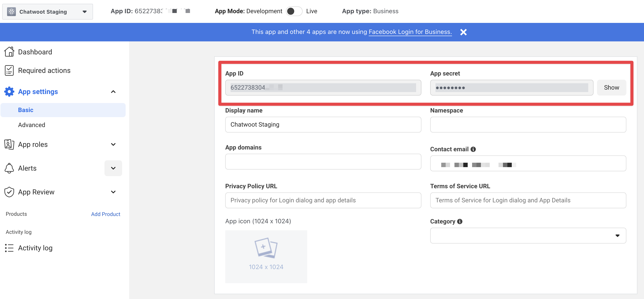Open Activity log in the sidebar
The image size is (644, 299).
pyautogui.click(x=35, y=248)
